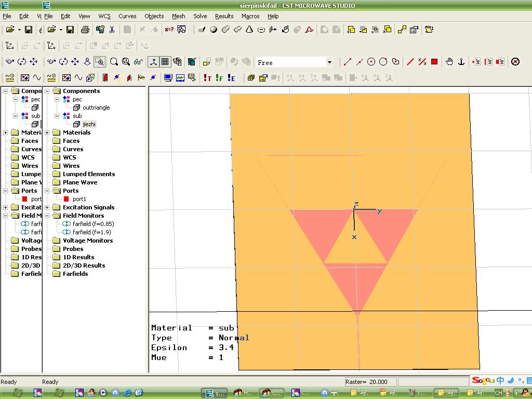532x399 pixels.
Task: Click the Sogou input method logo
Action: (483, 380)
